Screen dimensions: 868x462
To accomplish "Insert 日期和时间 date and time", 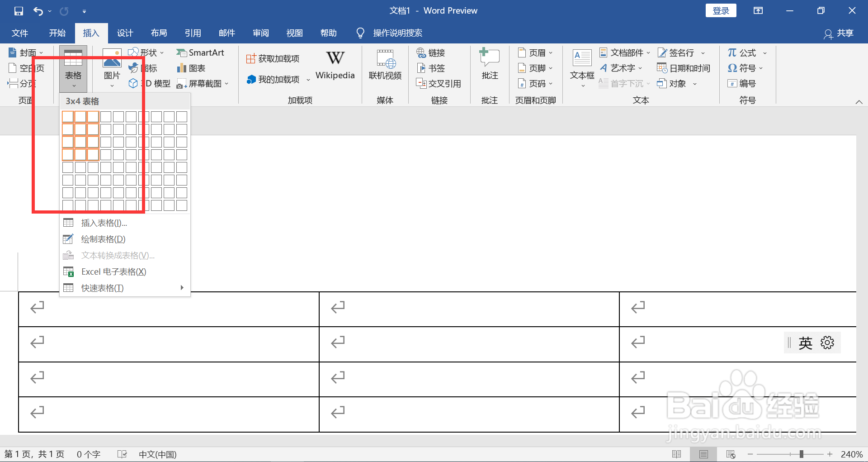I will point(684,68).
